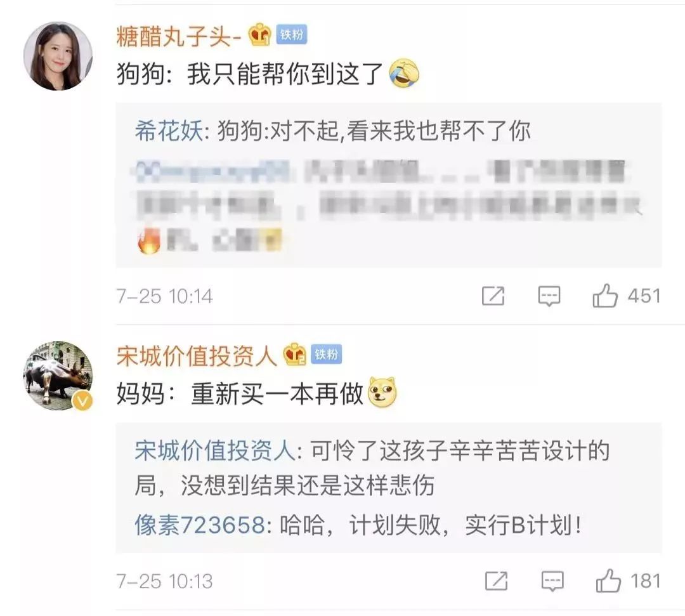Open 希花妖 user link in reply

(169, 131)
